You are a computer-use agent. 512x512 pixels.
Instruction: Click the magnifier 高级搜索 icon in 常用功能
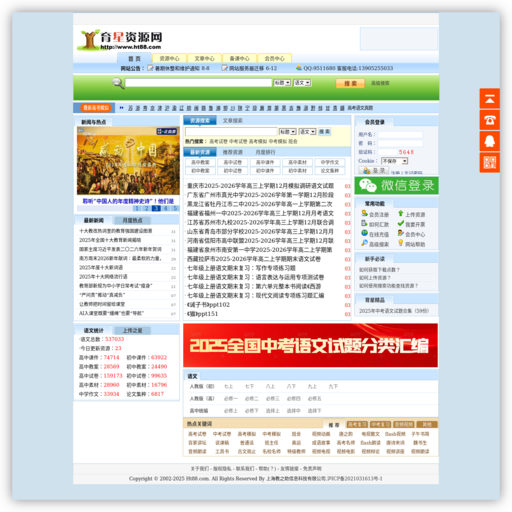coord(364,243)
